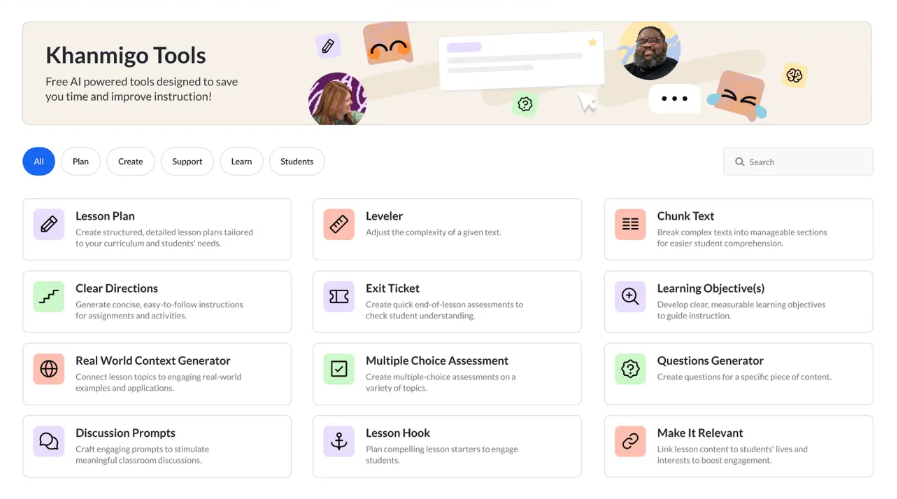897x499 pixels.
Task: Filter tools by Students
Action: pos(297,161)
